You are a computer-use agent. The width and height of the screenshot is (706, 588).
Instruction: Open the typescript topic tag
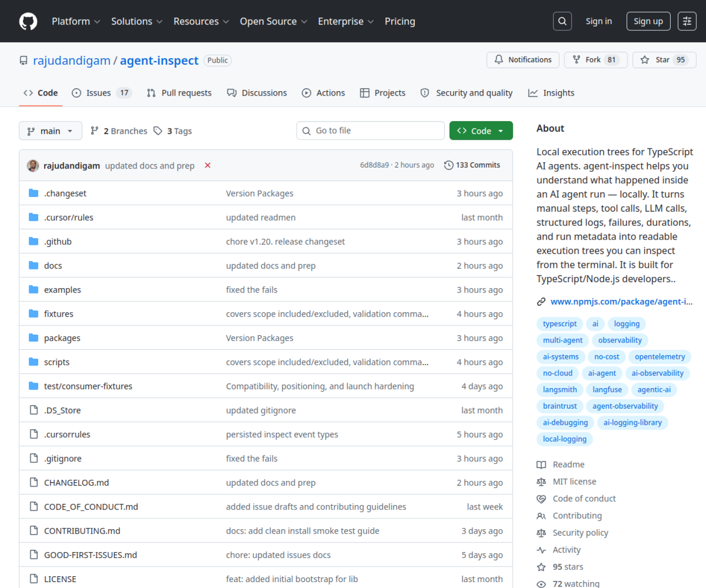559,324
